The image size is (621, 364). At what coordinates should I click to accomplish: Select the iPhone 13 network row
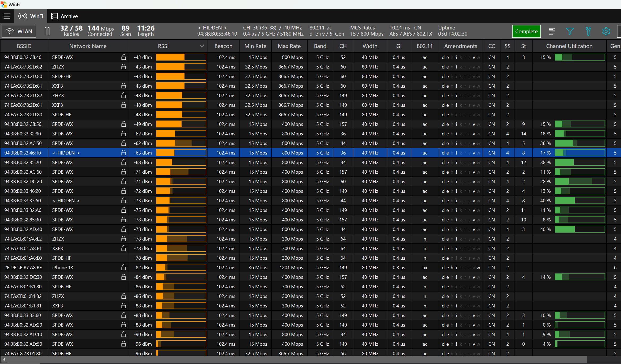click(62, 267)
